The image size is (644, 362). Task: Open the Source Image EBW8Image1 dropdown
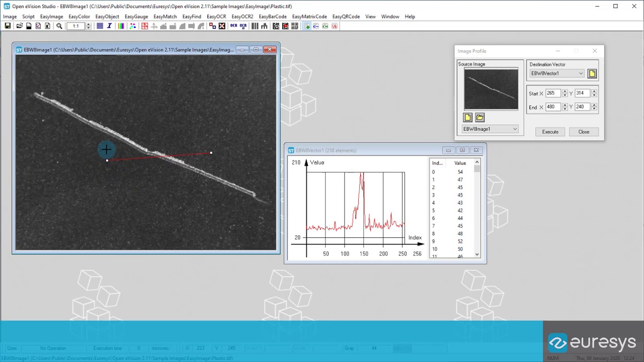coord(491,129)
